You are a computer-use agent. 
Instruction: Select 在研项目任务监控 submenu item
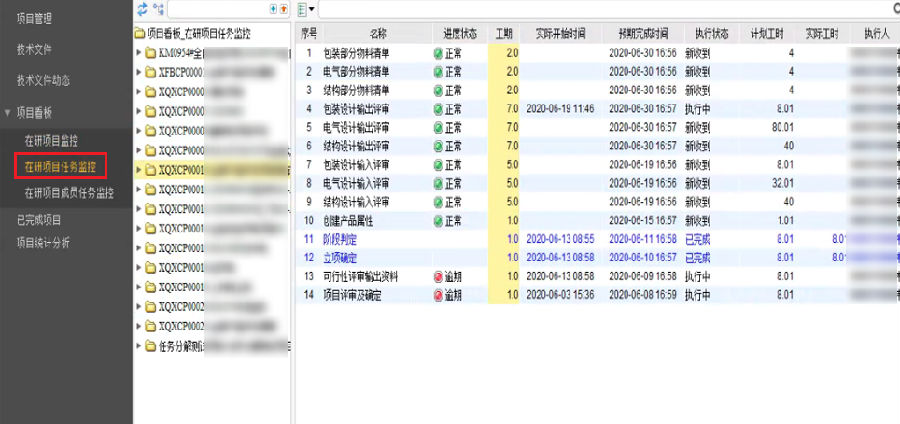60,166
